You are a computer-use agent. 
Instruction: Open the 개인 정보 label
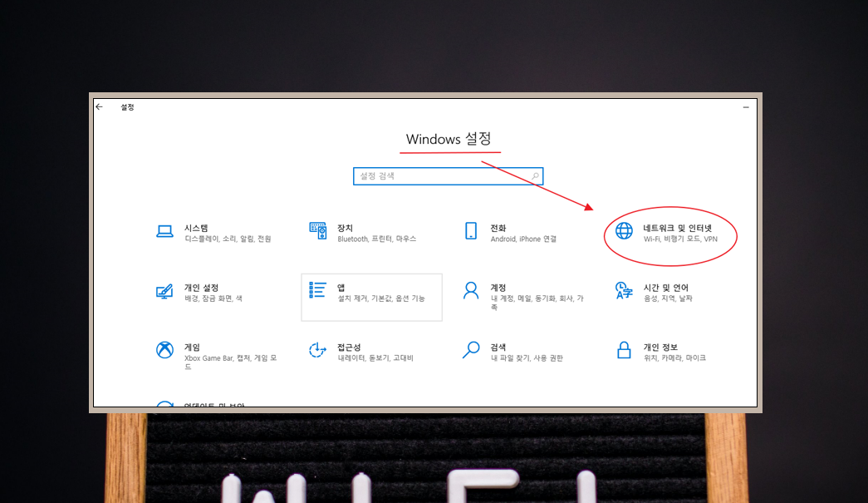(x=660, y=348)
